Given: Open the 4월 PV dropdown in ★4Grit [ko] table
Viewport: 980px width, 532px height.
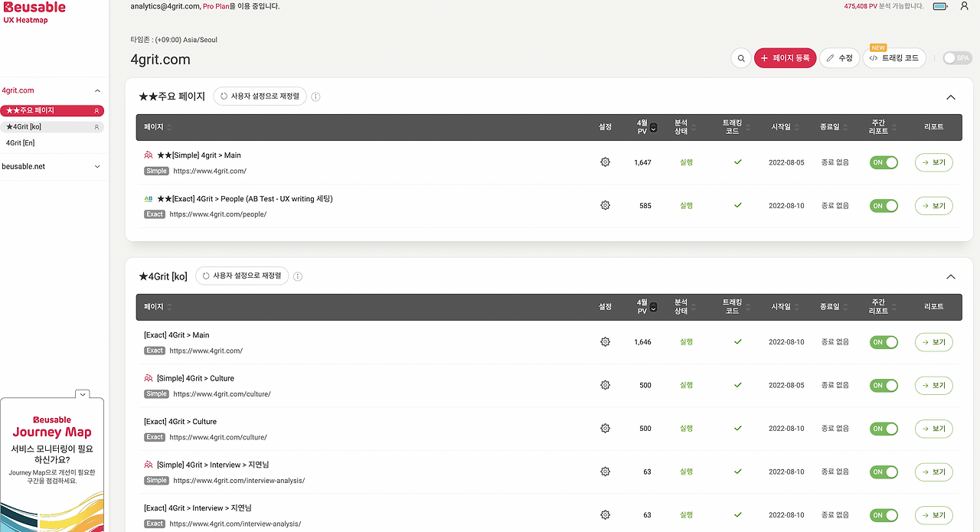Looking at the screenshot, I should click(653, 307).
